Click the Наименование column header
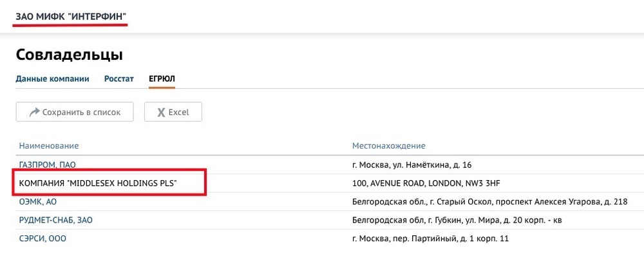The width and height of the screenshot is (644, 263). [x=49, y=146]
